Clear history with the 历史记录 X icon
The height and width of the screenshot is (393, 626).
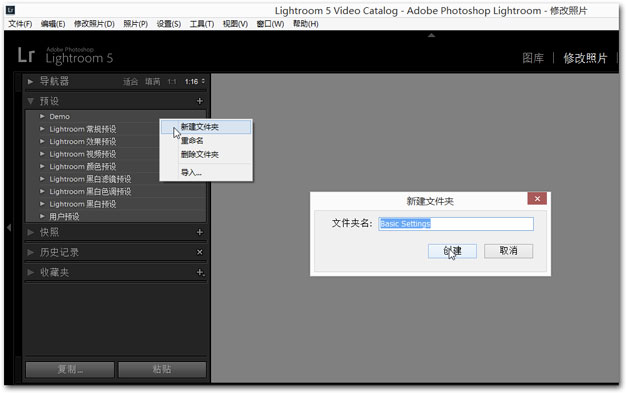point(200,252)
